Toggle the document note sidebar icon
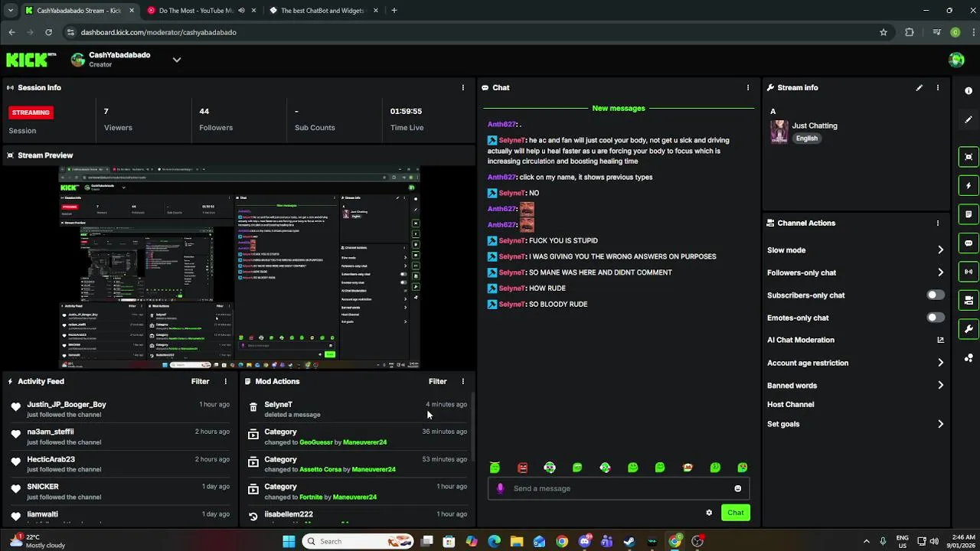Image resolution: width=980 pixels, height=551 pixels. click(x=969, y=214)
